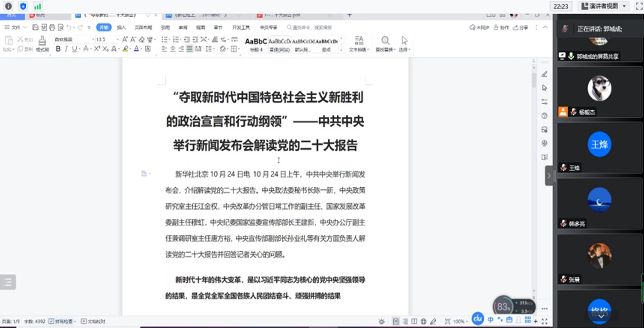Image resolution: width=644 pixels, height=328 pixels.
Task: Toggle spell check (拼写检查) in status bar
Action: tap(63, 321)
